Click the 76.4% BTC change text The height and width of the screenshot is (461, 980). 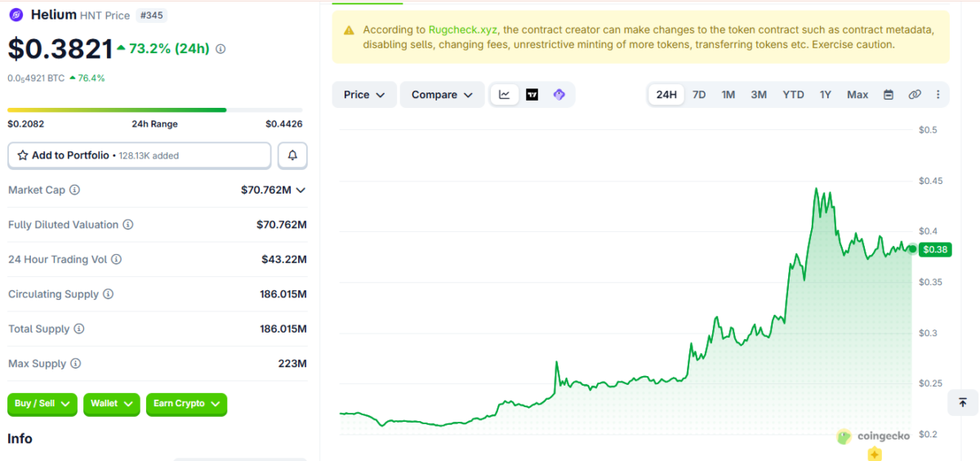[91, 78]
